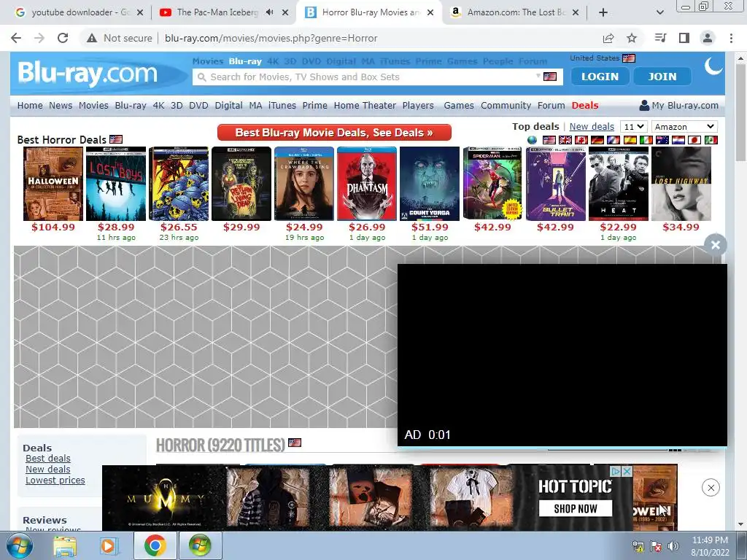747x560 pixels.
Task: Open the Home Theater menu item
Action: (x=365, y=105)
